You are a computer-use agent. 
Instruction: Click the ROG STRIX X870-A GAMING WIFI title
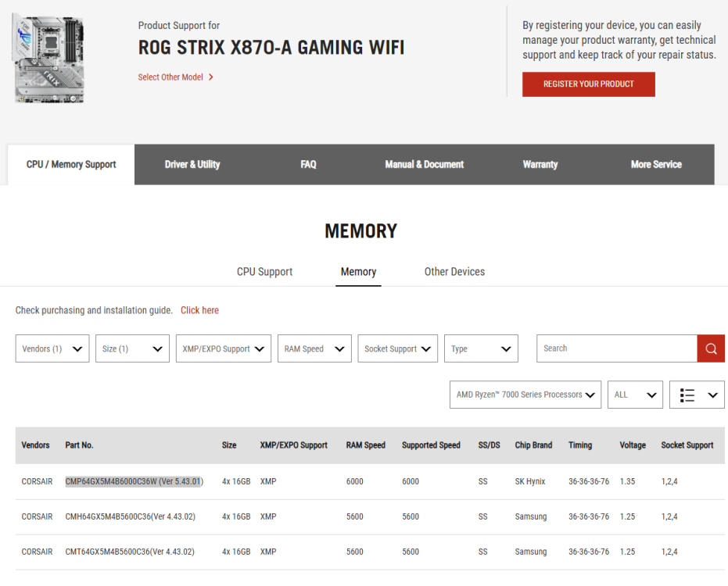click(271, 48)
